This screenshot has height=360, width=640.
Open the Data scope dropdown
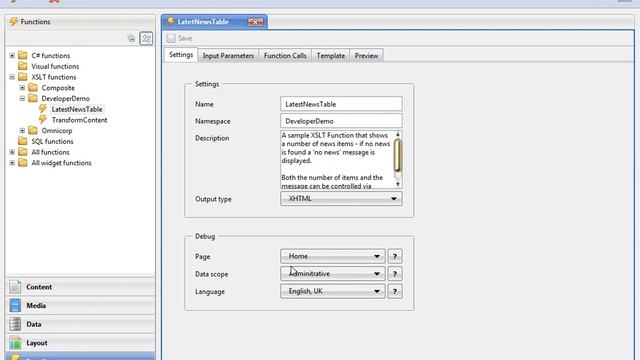[x=333, y=274]
